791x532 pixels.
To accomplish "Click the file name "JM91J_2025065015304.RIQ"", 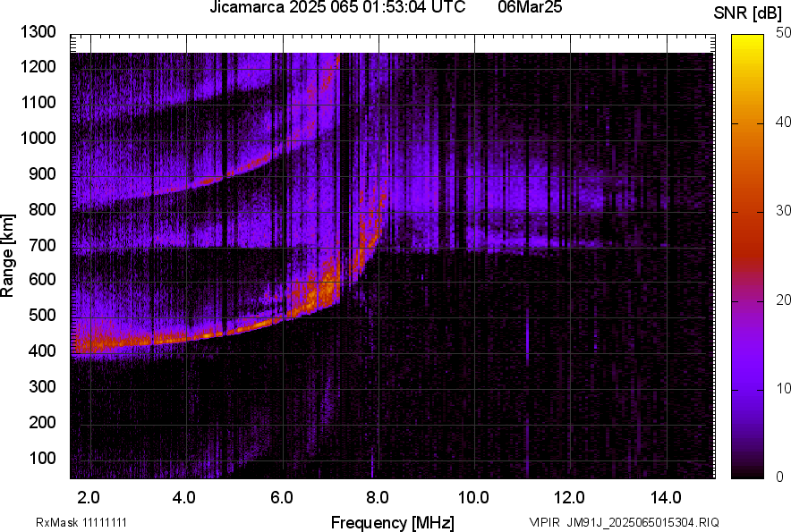I will [642, 522].
